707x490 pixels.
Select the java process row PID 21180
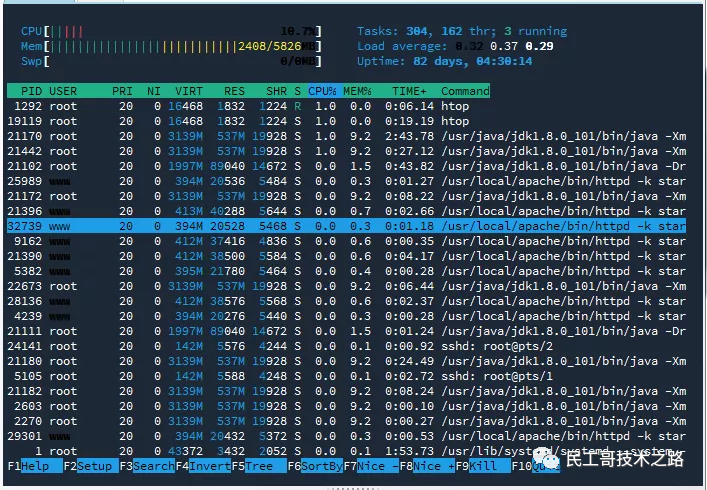pyautogui.click(x=346, y=361)
